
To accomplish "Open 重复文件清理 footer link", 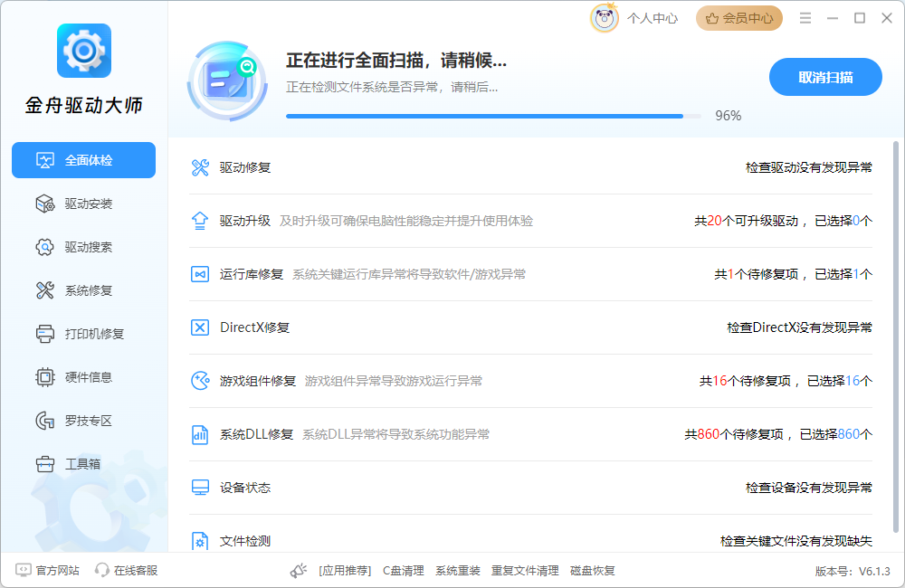I will pos(525,571).
